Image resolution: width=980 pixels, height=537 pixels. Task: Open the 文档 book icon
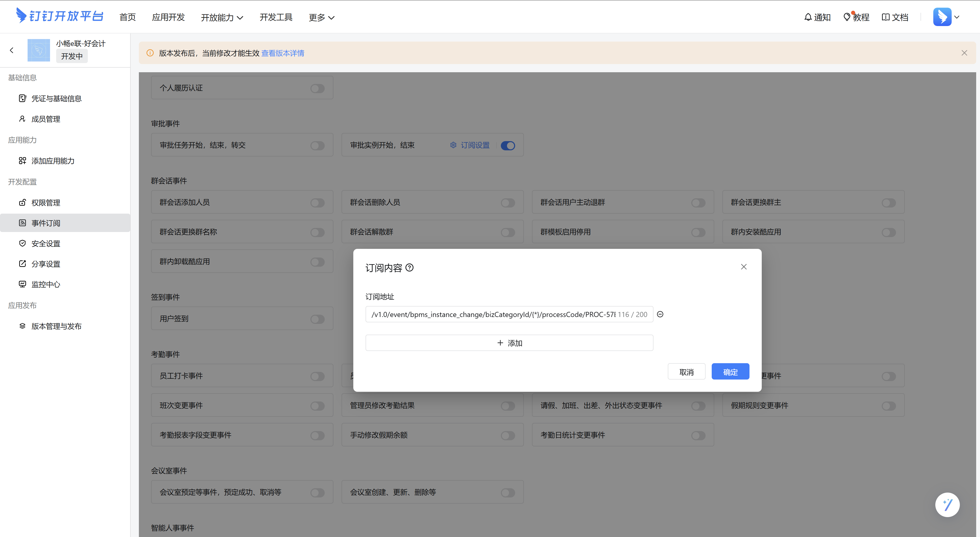pyautogui.click(x=886, y=17)
